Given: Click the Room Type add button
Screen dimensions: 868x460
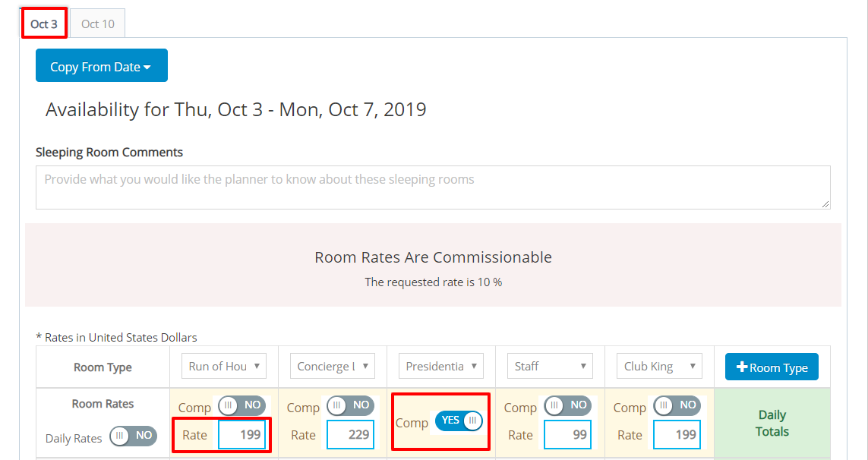Looking at the screenshot, I should pos(772,367).
